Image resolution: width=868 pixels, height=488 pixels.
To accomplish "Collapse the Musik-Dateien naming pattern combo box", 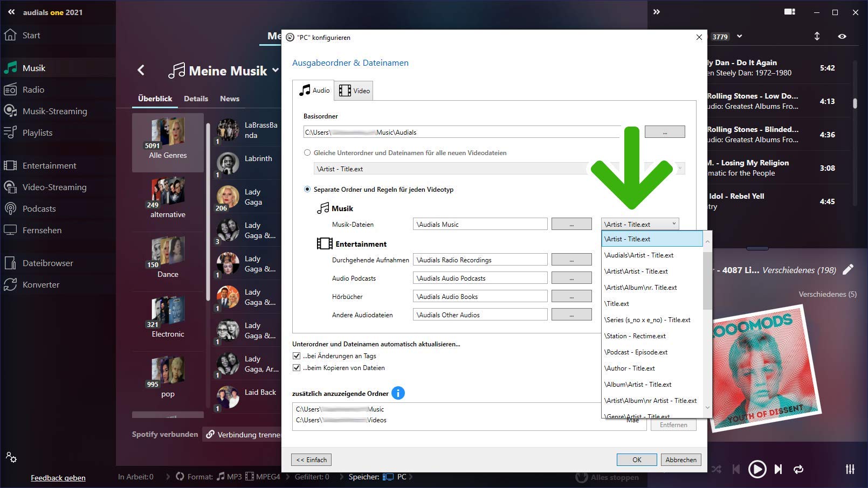I will tap(674, 224).
